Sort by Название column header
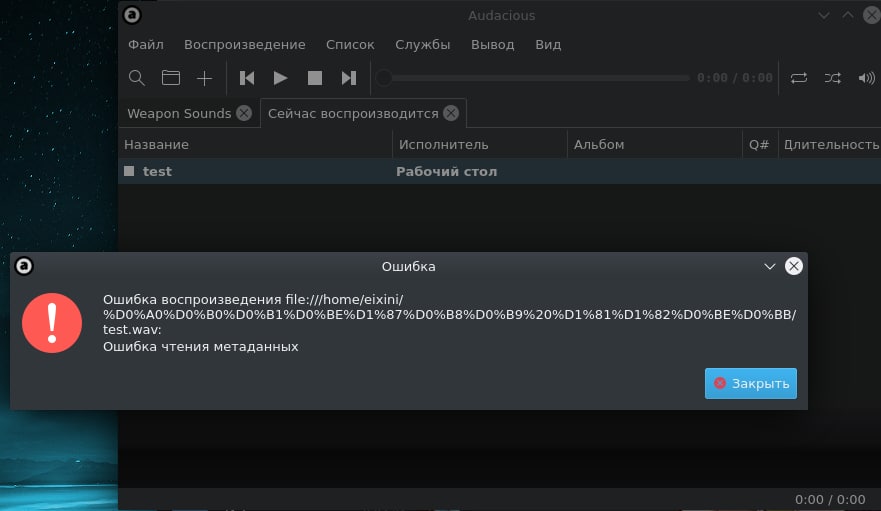 tap(255, 144)
